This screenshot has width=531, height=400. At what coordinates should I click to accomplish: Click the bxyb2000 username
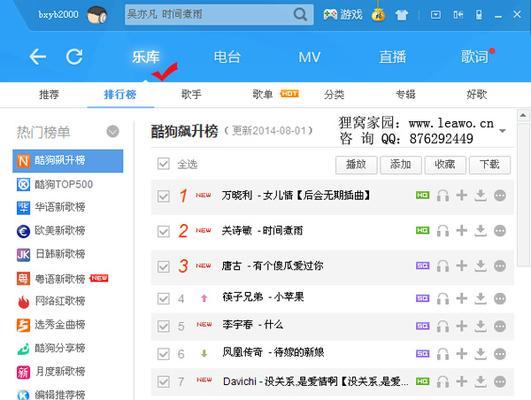pyautogui.click(x=58, y=15)
